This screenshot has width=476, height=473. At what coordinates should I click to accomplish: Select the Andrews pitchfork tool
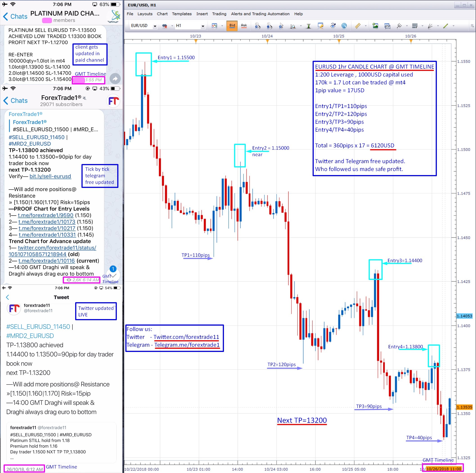[x=399, y=26]
